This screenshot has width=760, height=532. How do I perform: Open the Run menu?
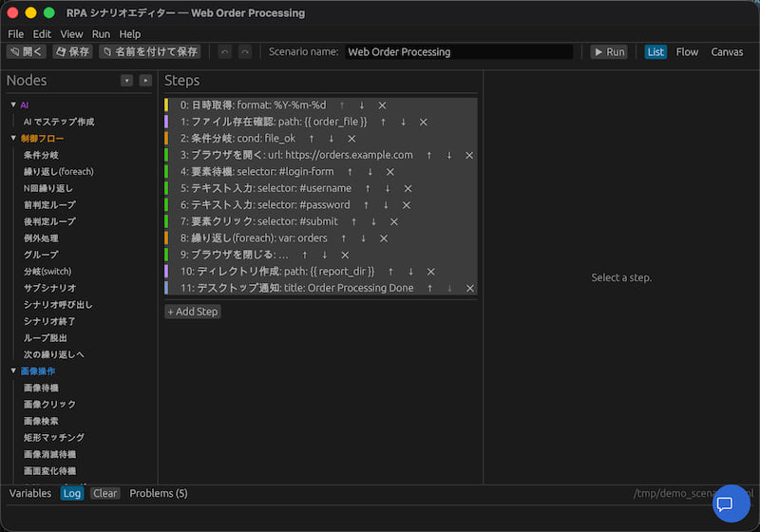[101, 34]
